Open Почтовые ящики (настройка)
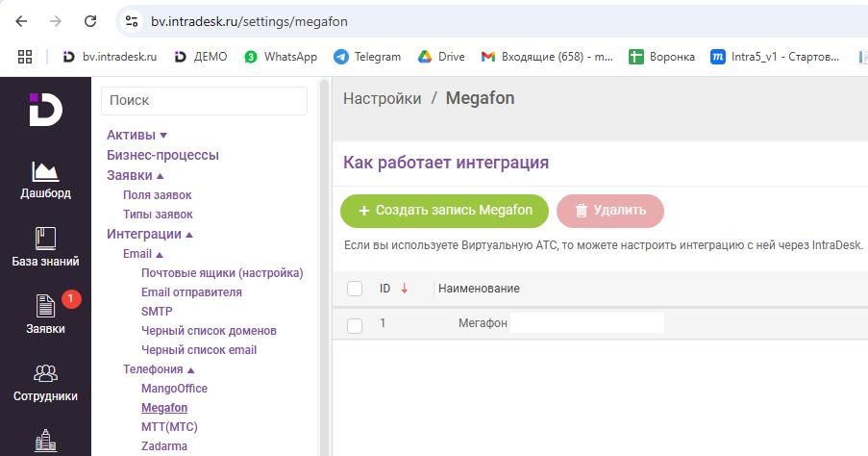 [222, 273]
